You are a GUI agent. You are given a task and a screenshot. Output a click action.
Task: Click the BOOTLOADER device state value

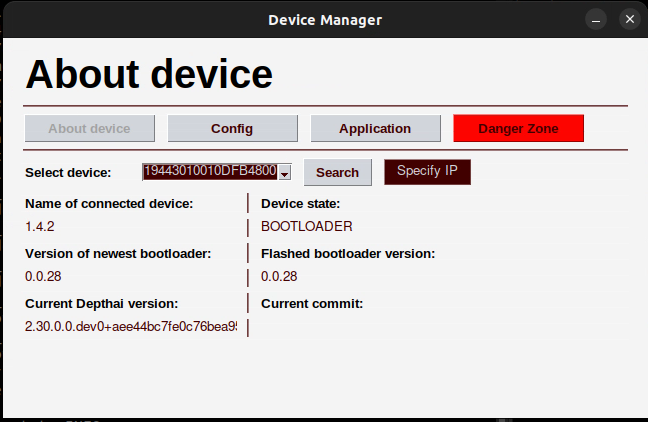tap(307, 226)
